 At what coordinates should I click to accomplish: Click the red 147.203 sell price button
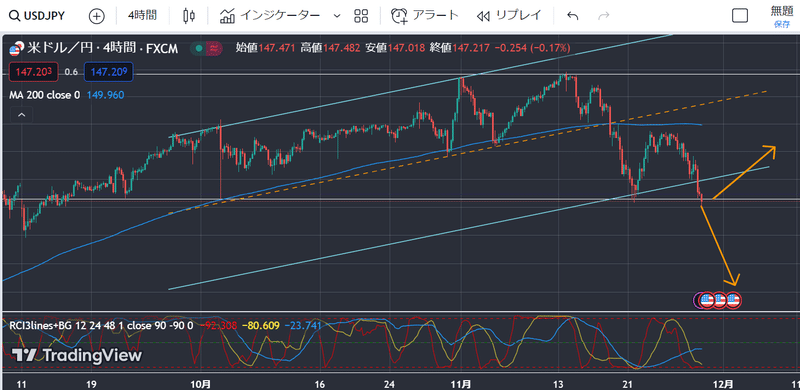coord(33,72)
